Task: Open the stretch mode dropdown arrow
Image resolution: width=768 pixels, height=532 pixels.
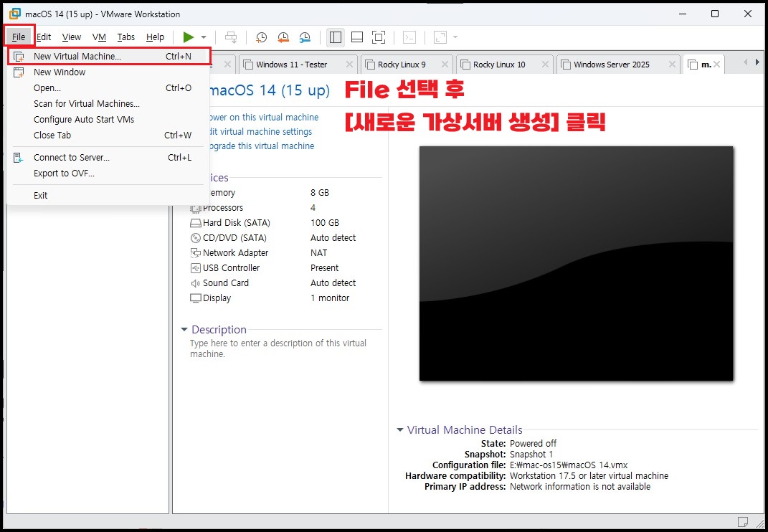Action: (x=455, y=37)
